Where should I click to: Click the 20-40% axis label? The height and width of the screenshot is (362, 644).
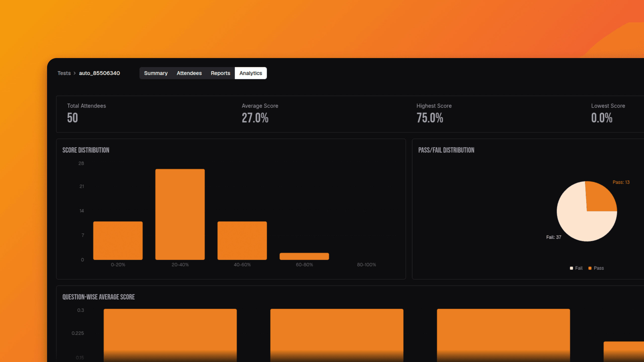coord(180,265)
